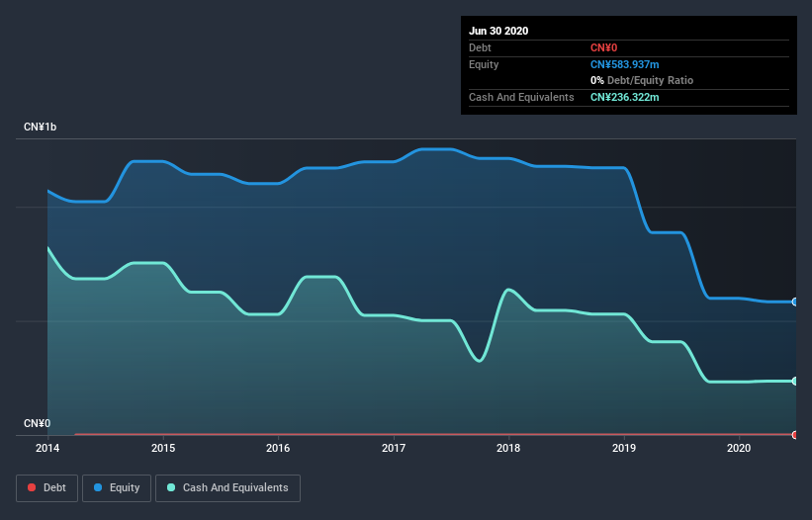This screenshot has width=812, height=520.
Task: Toggle the Debt series legend button
Action: pyautogui.click(x=47, y=488)
